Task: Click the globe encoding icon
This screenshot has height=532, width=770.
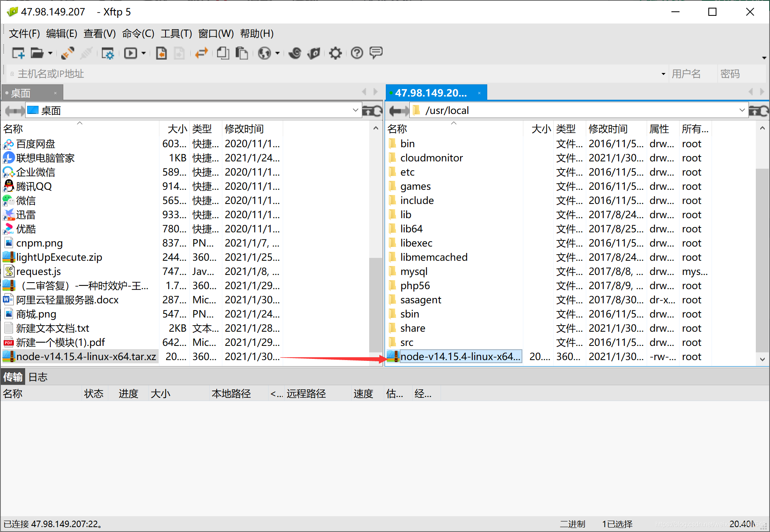Action: tap(265, 53)
